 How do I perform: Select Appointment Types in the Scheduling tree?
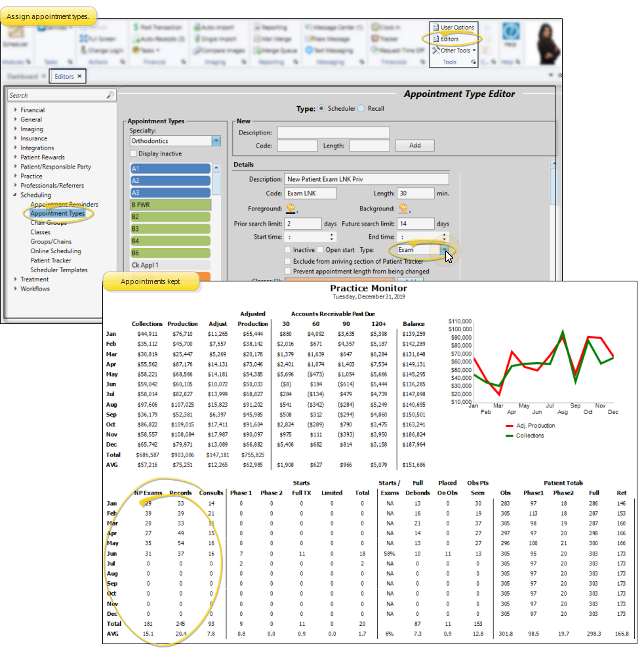tap(58, 213)
